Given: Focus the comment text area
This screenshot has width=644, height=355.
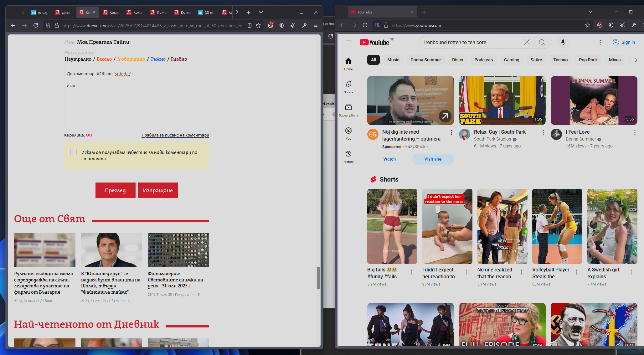Looking at the screenshot, I should click(x=137, y=97).
